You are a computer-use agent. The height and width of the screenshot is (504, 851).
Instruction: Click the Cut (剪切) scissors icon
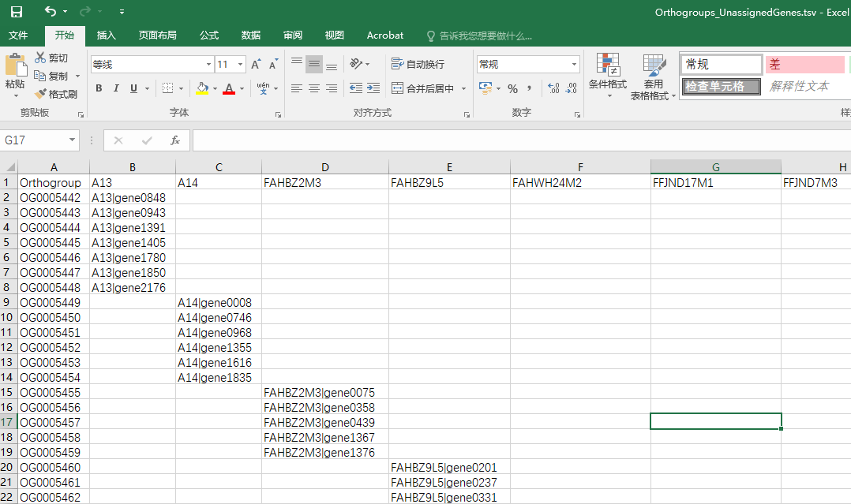point(41,58)
